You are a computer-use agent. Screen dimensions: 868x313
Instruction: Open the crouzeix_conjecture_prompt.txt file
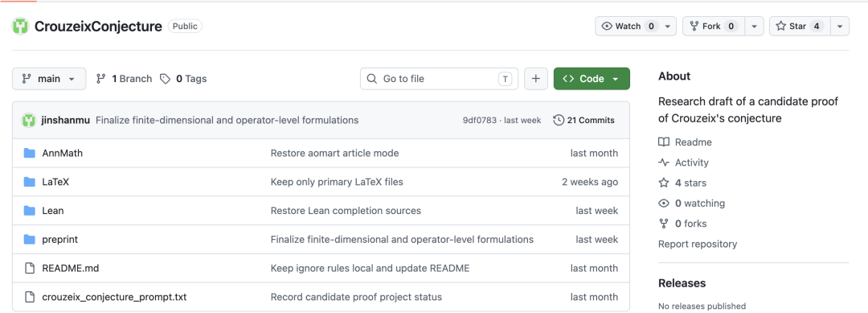114,297
